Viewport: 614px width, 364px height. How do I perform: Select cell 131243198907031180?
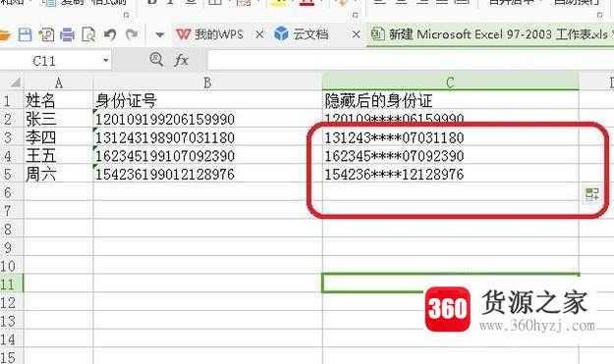[x=207, y=137]
